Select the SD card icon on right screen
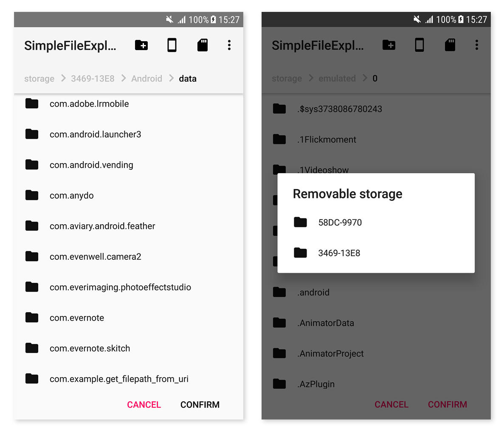 tap(450, 45)
